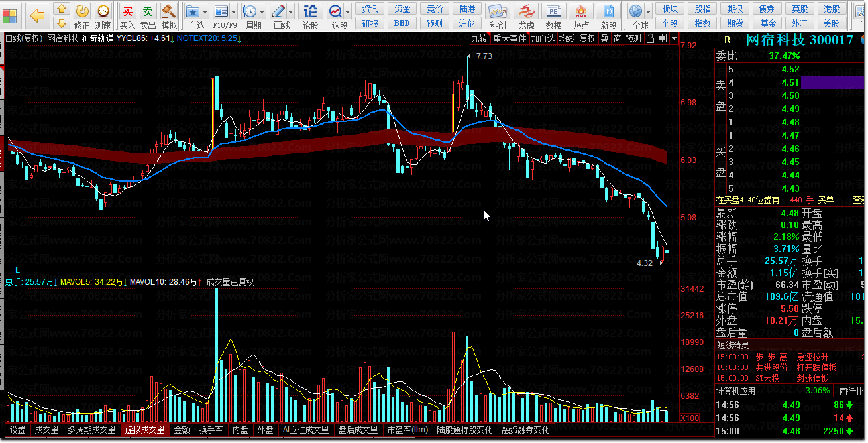The width and height of the screenshot is (868, 443).
Task: Expand the 自选 dropdown arrow
Action: click(x=205, y=11)
